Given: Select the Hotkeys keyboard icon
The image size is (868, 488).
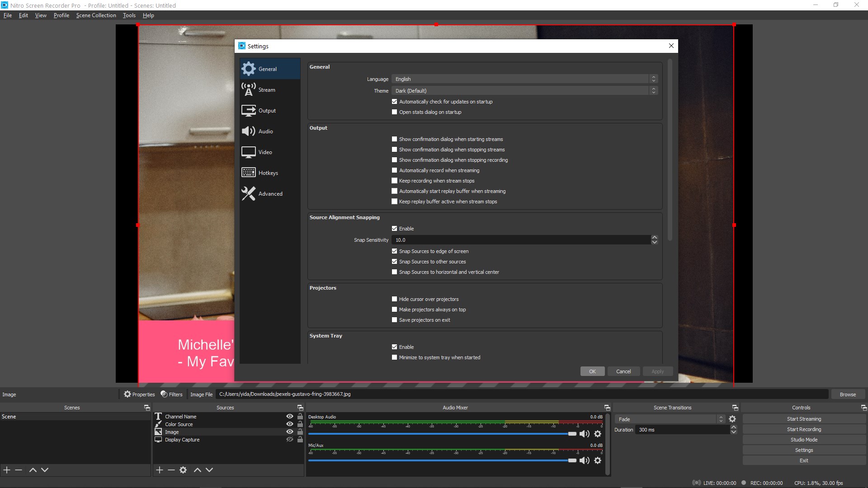Looking at the screenshot, I should click(248, 173).
